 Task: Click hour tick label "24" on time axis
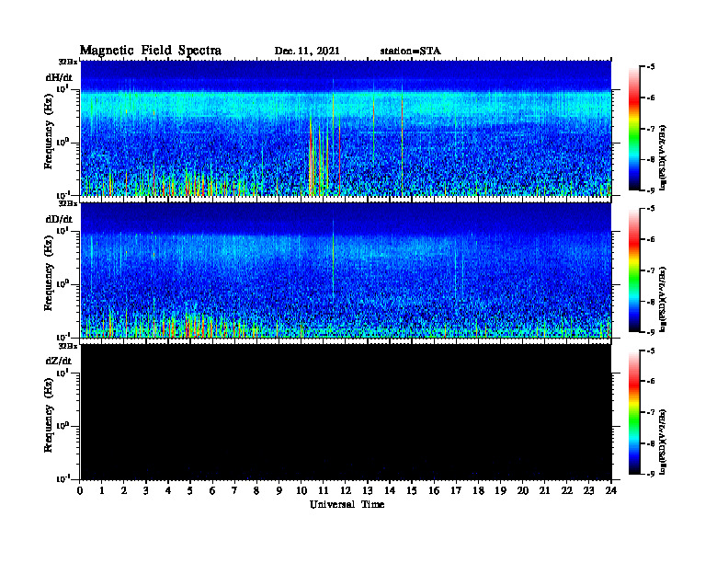[611, 491]
